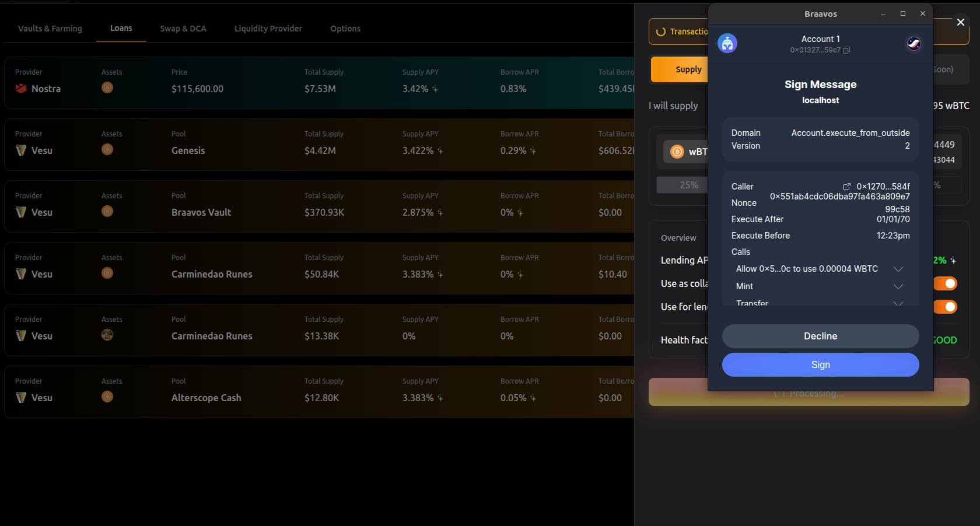The image size is (980, 526).
Task: Click the $115,600.00 price value
Action: (197, 89)
